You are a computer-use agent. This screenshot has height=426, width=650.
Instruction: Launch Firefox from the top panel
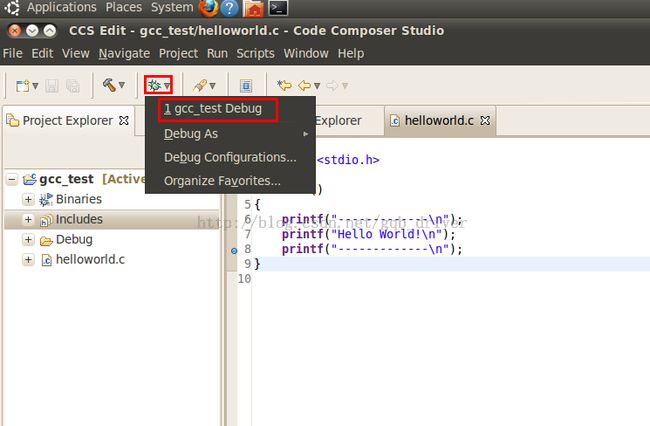209,8
